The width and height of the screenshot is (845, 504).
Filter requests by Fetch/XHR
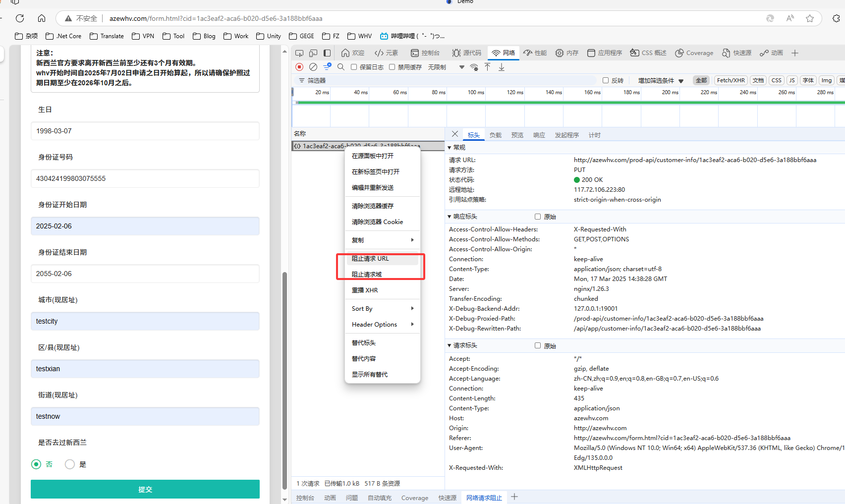click(x=731, y=80)
